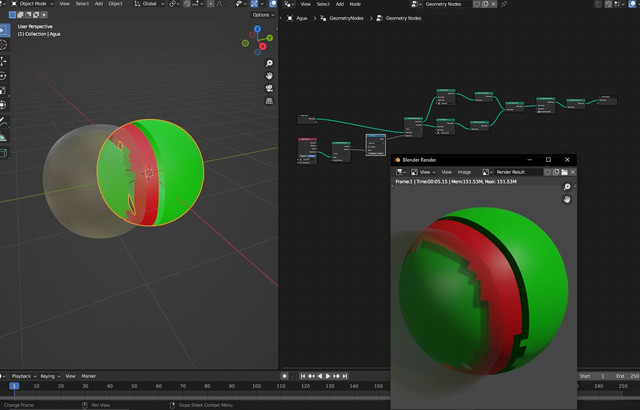Jump to the last frame
Screen dimensions: 640x410
(x=345, y=376)
